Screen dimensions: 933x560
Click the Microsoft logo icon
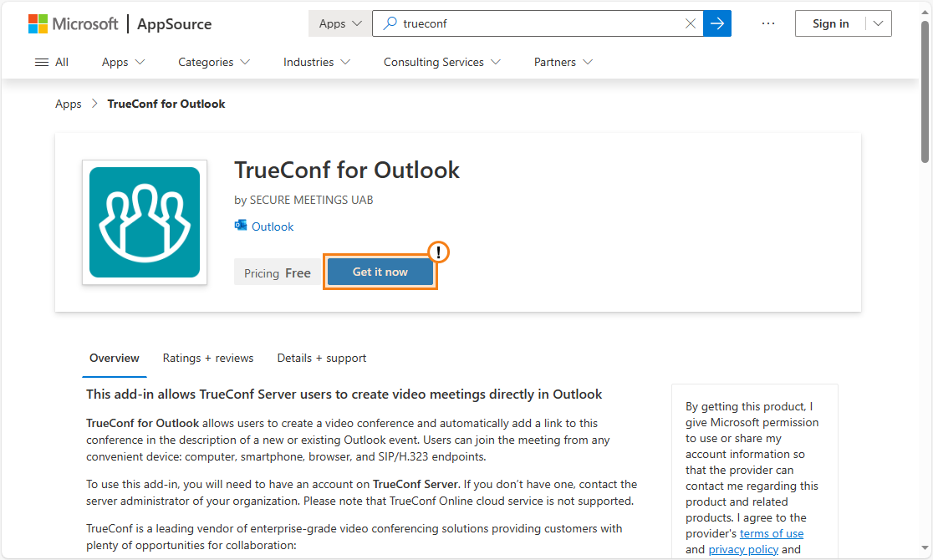click(x=38, y=23)
